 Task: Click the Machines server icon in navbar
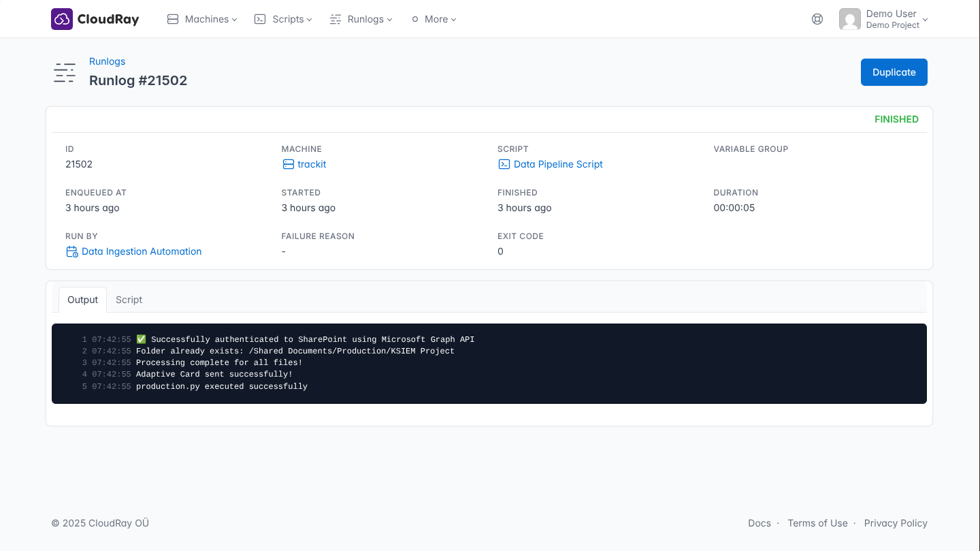pyautogui.click(x=173, y=19)
